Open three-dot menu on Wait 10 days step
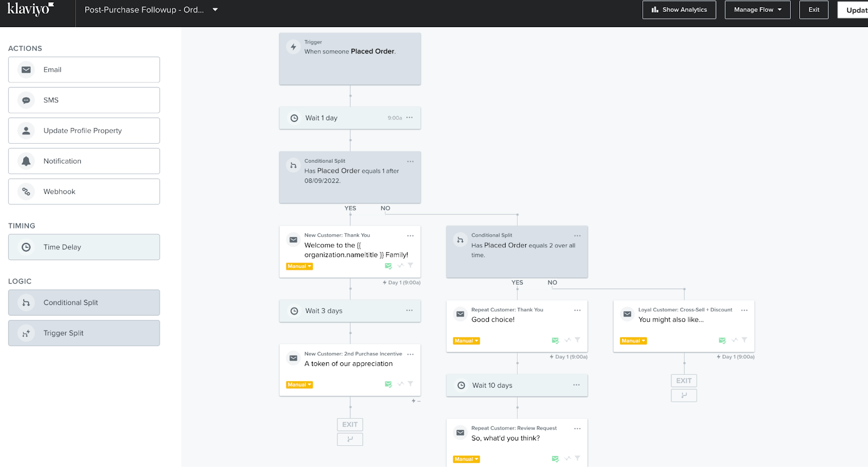 coord(576,385)
